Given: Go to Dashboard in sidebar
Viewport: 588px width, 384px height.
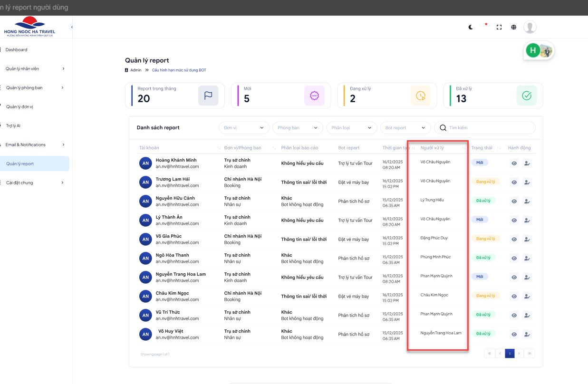Looking at the screenshot, I should [17, 50].
